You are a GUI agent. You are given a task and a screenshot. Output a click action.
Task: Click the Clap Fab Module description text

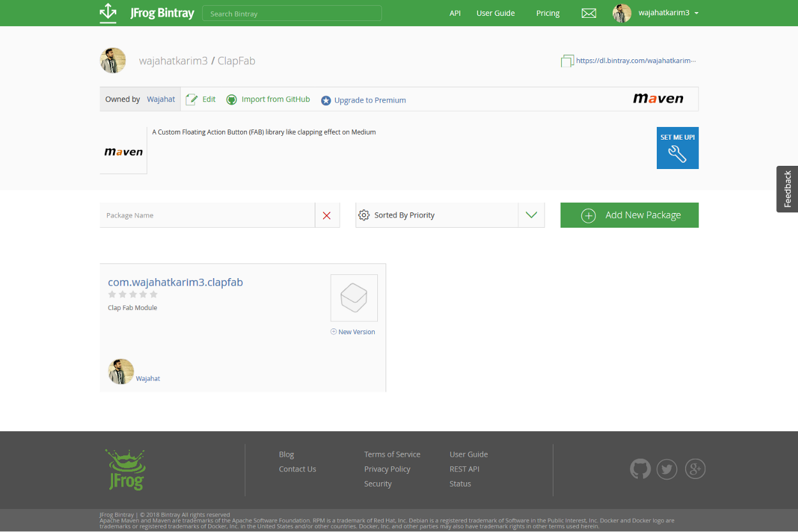tap(132, 307)
